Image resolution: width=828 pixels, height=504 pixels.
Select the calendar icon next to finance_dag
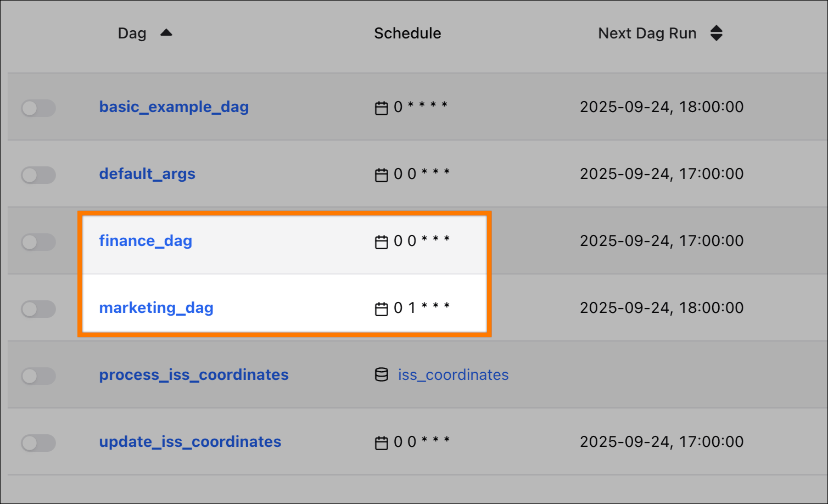click(381, 241)
